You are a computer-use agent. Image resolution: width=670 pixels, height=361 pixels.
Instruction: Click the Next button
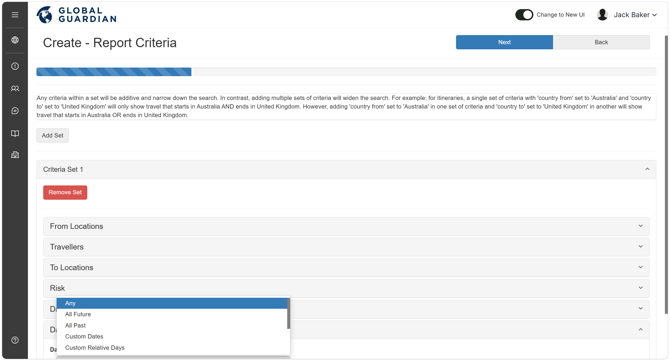[504, 42]
